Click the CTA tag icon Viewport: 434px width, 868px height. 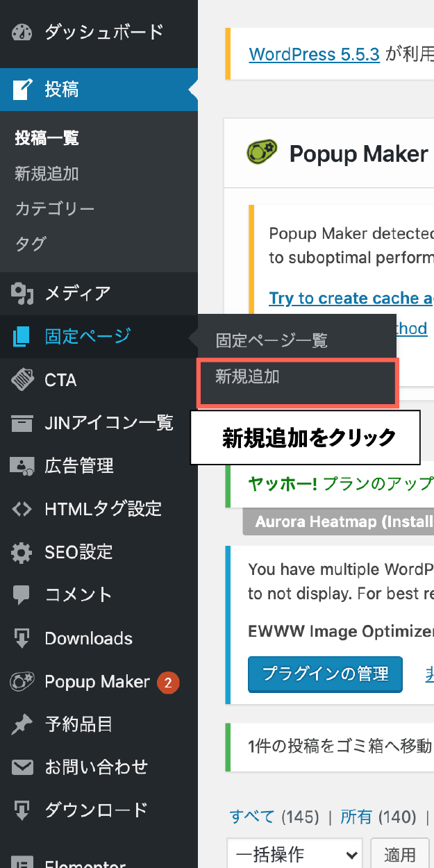(22, 380)
